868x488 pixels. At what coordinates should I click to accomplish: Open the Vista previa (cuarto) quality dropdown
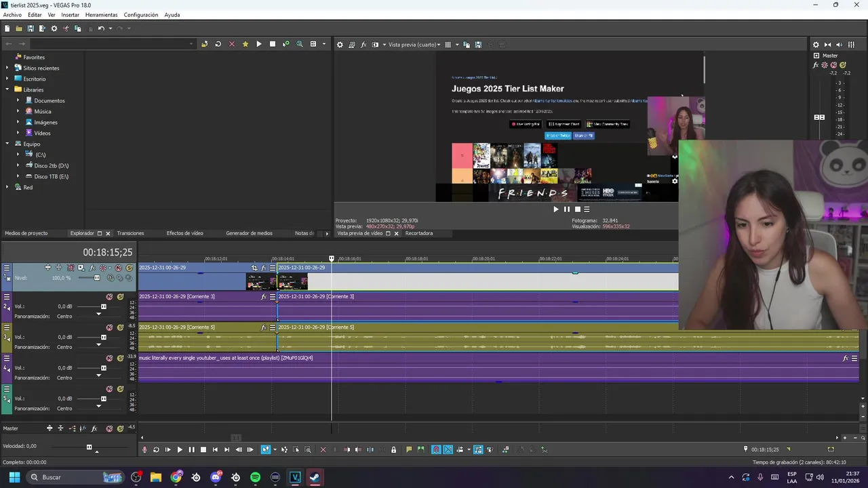pos(414,45)
